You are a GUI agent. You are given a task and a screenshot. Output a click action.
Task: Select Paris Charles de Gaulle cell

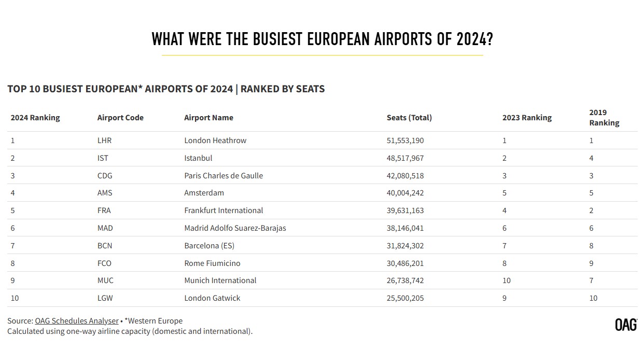(223, 176)
